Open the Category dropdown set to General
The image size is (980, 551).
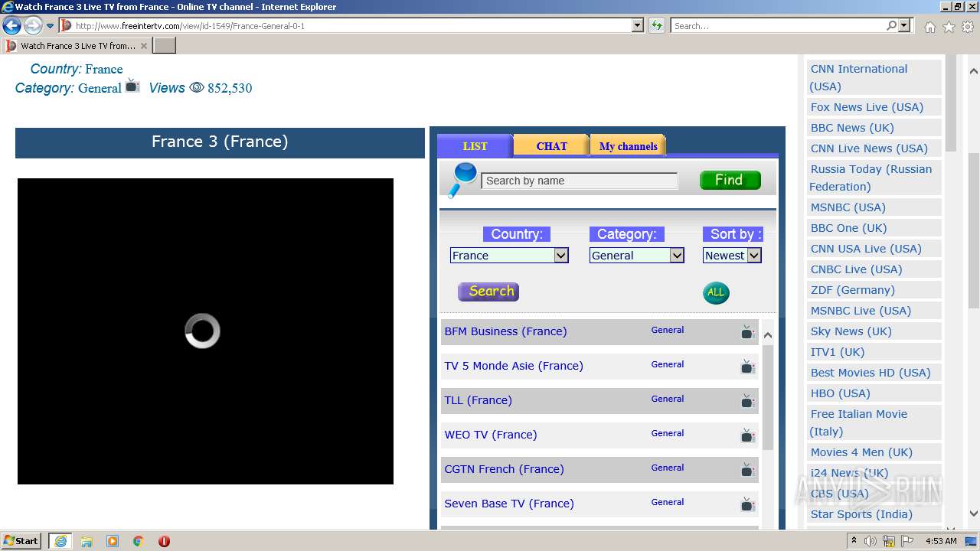click(x=637, y=256)
